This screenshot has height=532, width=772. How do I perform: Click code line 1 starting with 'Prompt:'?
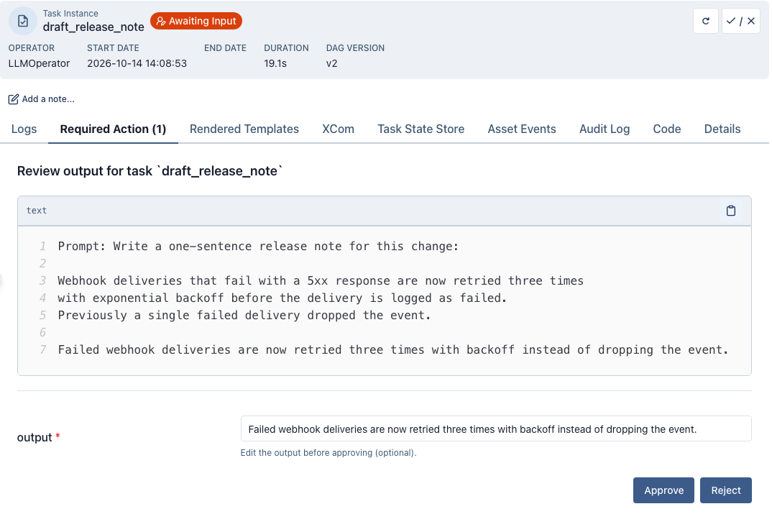(258, 247)
